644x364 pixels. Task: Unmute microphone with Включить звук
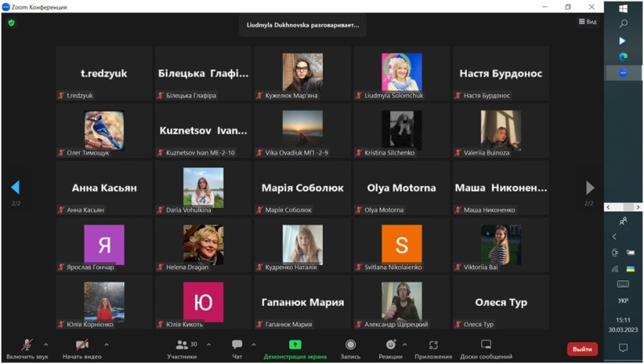pos(27,349)
